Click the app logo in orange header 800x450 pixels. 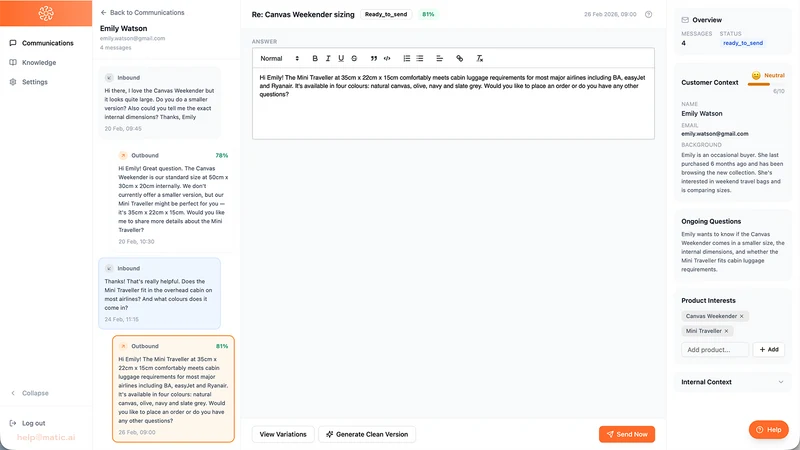[46, 13]
